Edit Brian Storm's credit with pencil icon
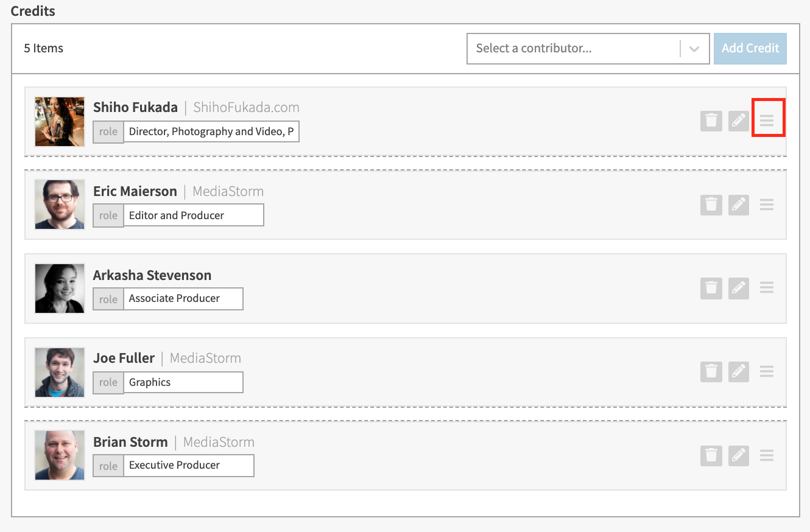 click(739, 455)
